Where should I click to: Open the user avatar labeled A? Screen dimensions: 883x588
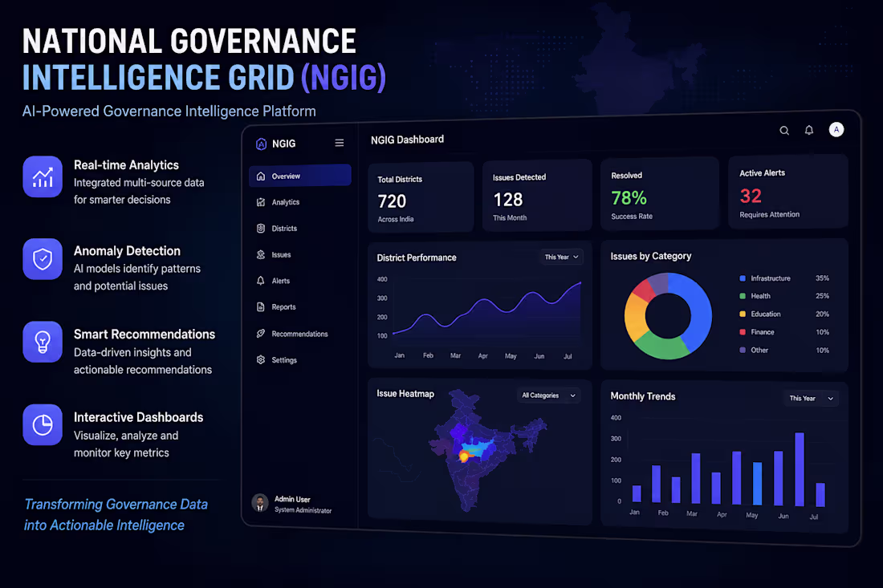[836, 129]
